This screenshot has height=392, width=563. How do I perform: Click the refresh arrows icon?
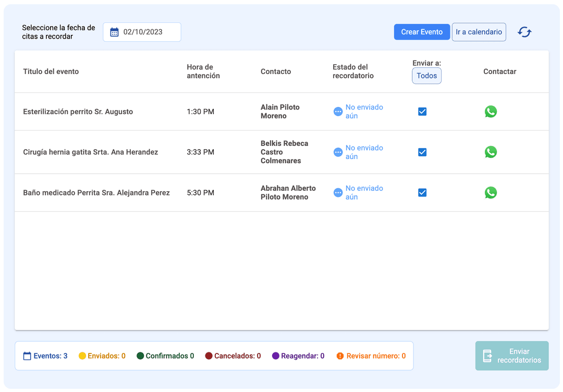click(x=524, y=32)
